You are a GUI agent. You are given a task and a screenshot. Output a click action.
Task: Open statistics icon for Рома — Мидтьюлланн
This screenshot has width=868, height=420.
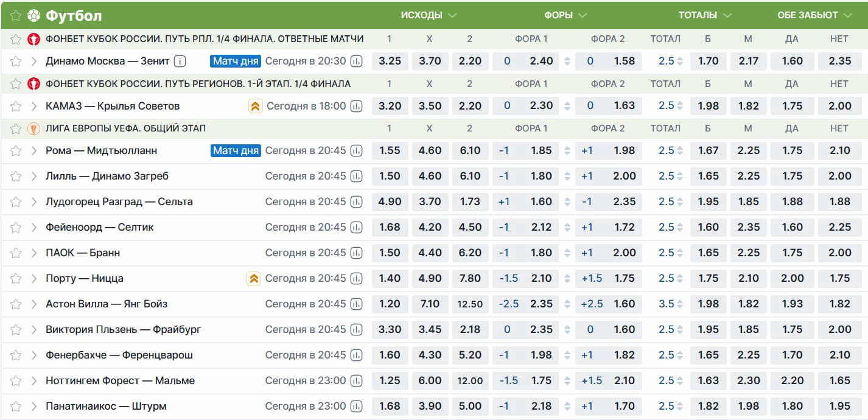pos(357,150)
